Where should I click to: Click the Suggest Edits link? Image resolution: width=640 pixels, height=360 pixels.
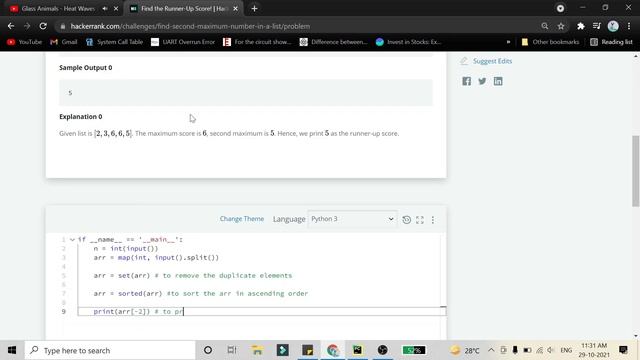[492, 61]
